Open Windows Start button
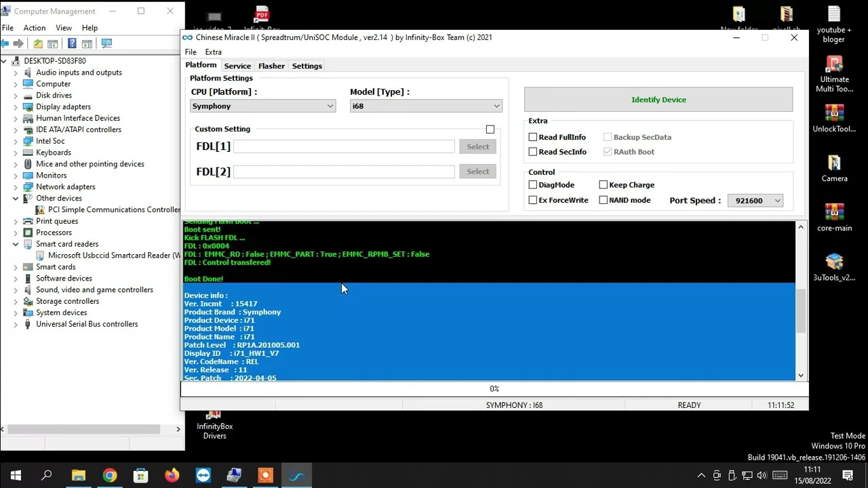This screenshot has width=868, height=488. tap(16, 476)
